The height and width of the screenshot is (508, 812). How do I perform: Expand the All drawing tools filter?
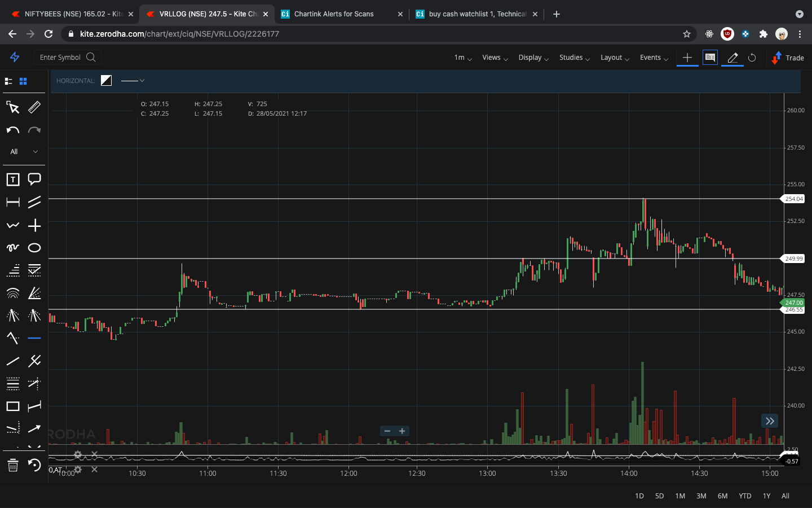click(x=24, y=151)
